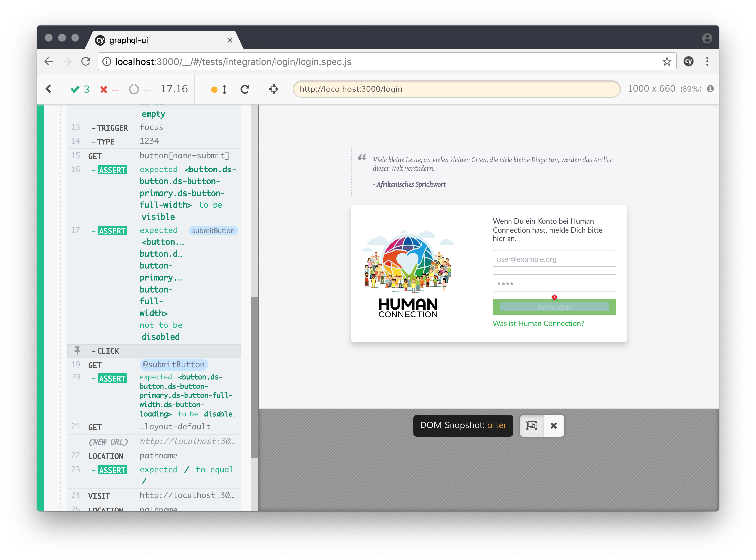756x560 pixels.
Task: Focus the password input field
Action: [x=554, y=283]
